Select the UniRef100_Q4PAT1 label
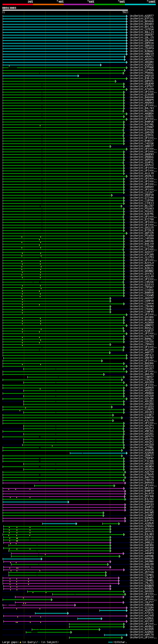Image resolution: width=158 pixels, height=644 pixels. pos(142,81)
